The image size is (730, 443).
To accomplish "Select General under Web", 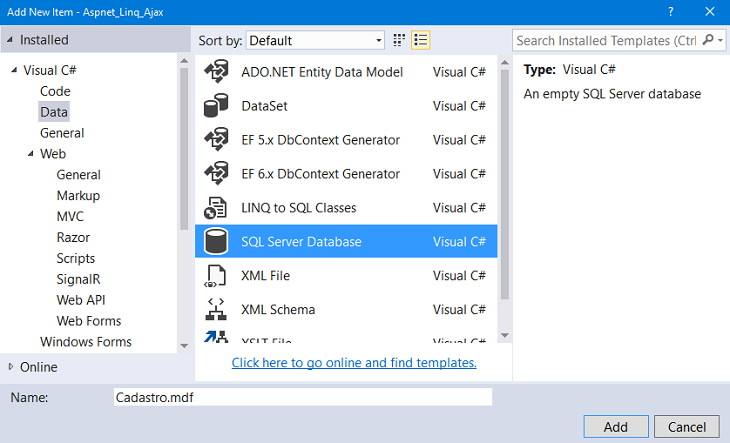I will pos(78,175).
